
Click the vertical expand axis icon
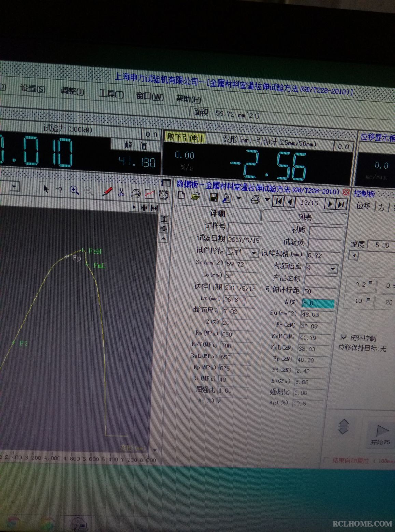[x=164, y=219]
